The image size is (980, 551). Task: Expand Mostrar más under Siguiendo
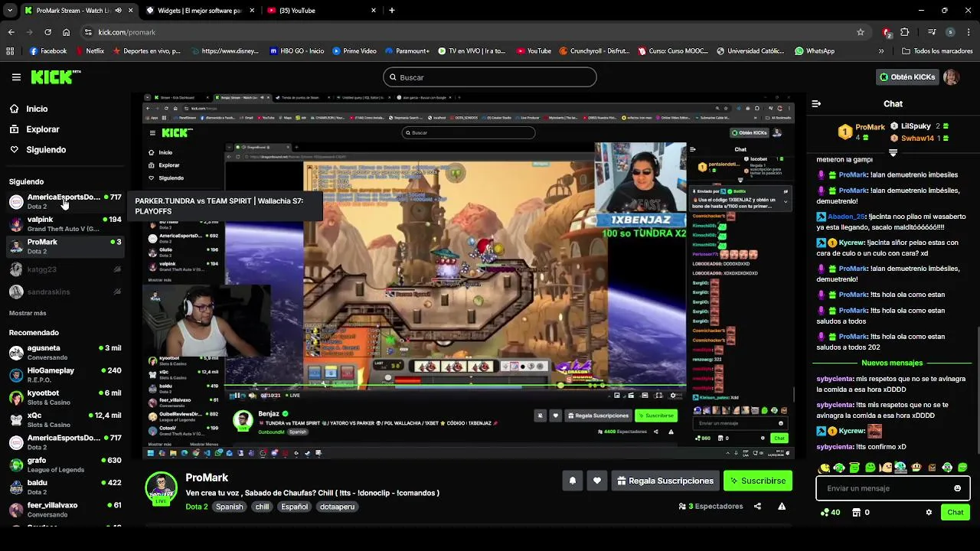28,313
